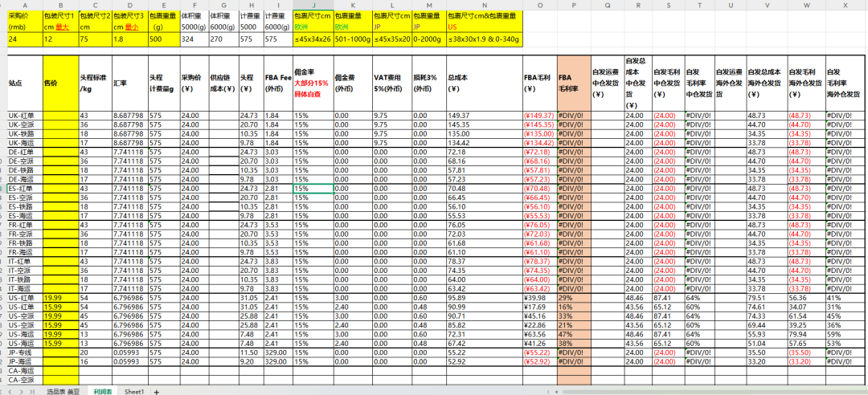The width and height of the screenshot is (868, 395).
Task: Select the 利润表 sheet tab
Action: [102, 391]
